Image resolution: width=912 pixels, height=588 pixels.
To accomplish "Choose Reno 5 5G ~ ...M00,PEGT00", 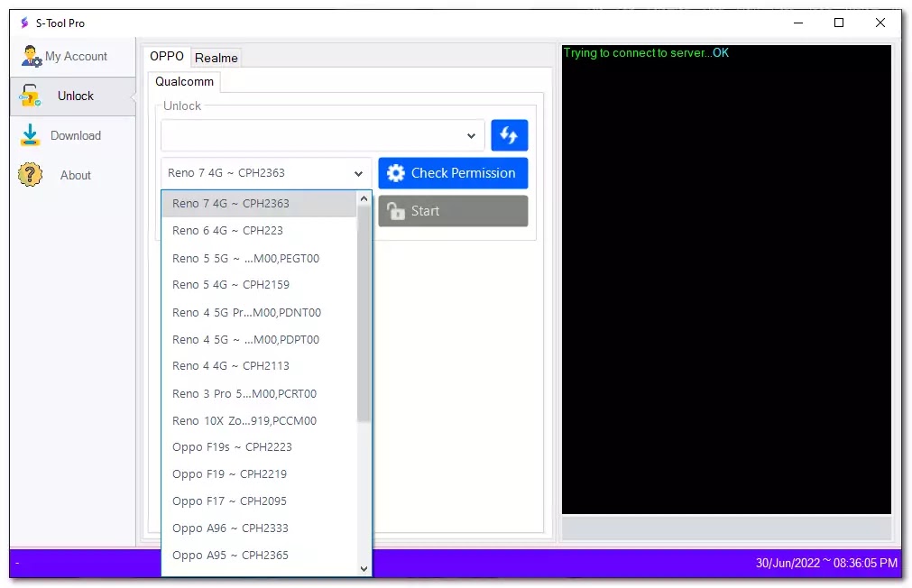I will click(260, 258).
